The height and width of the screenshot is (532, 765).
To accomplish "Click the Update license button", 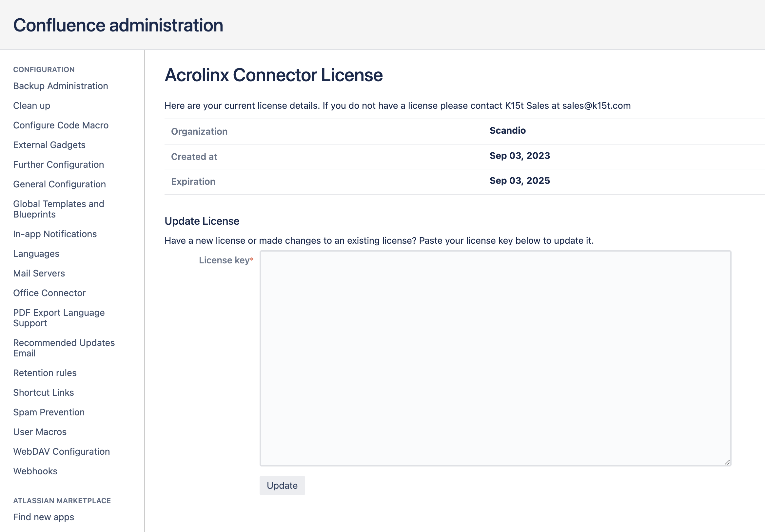I will point(282,485).
